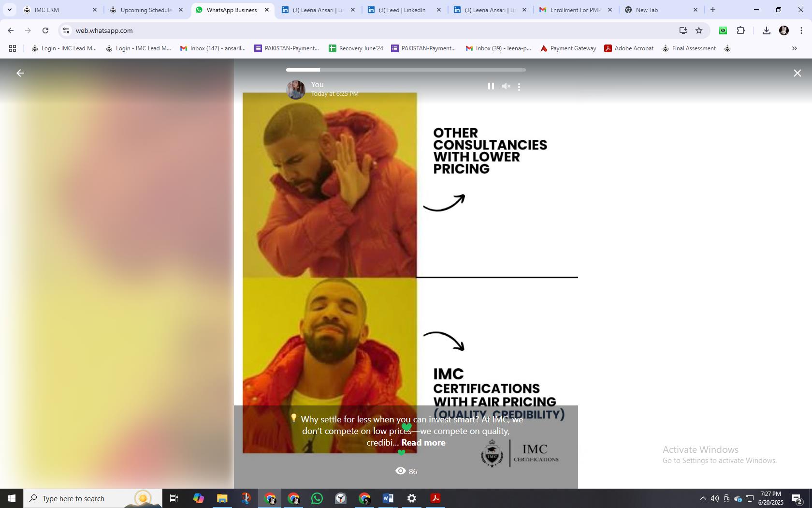
Task: Switch to Enrollment For PMP Gmail tab
Action: (x=576, y=10)
